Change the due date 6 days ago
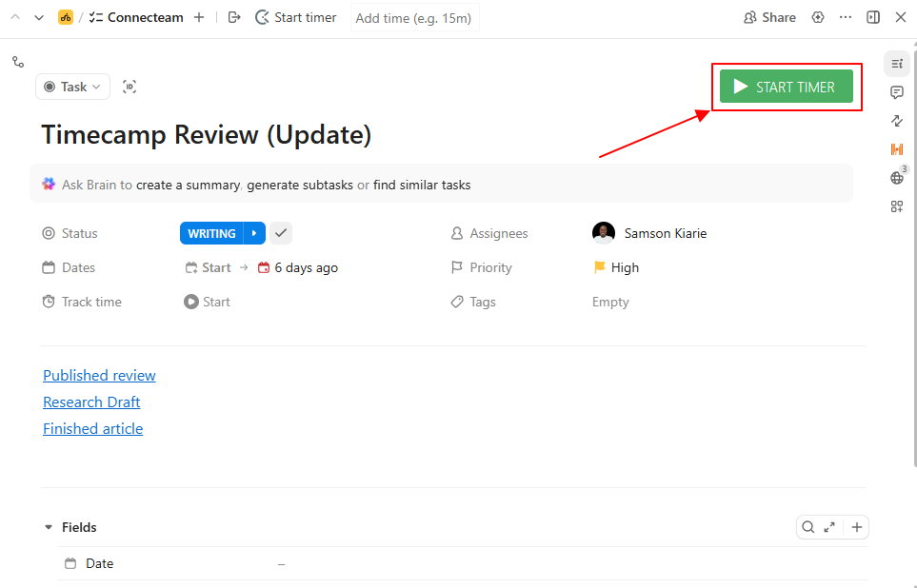Image resolution: width=917 pixels, height=588 pixels. coord(298,267)
